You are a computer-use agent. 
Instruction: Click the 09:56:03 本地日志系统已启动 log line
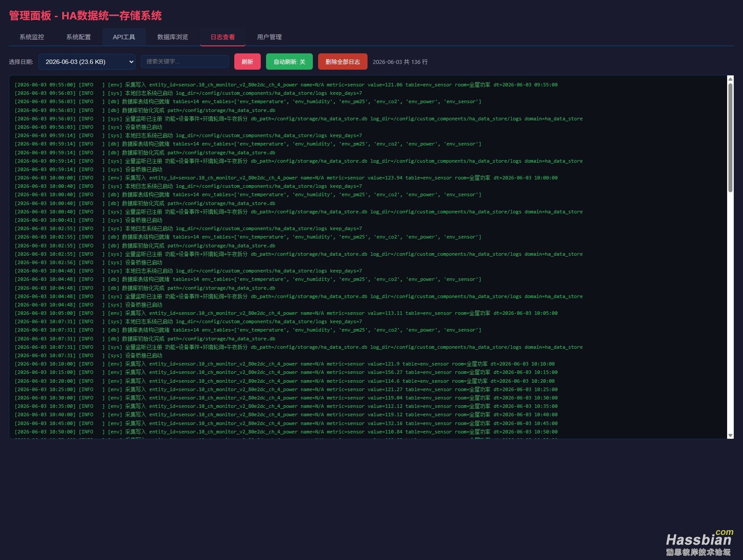188,93
